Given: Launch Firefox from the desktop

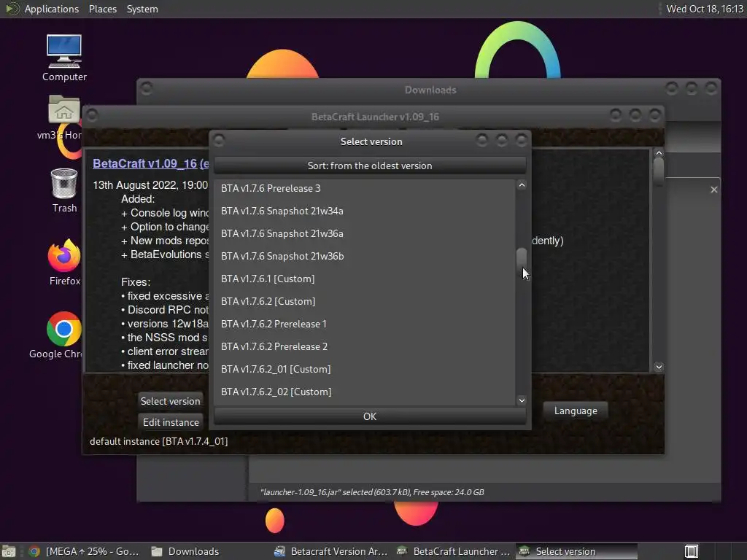Looking at the screenshot, I should point(64,262).
